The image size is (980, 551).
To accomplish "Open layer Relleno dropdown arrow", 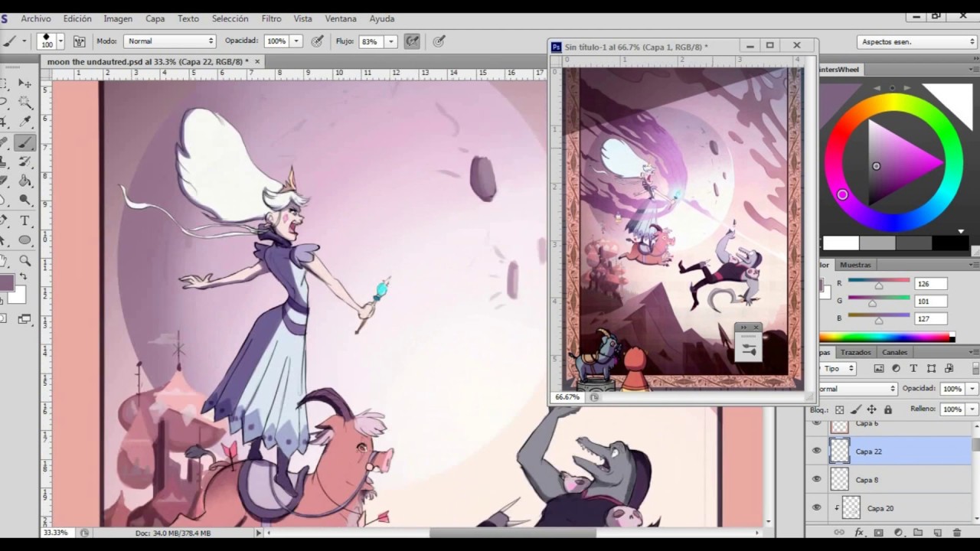I will click(x=972, y=409).
